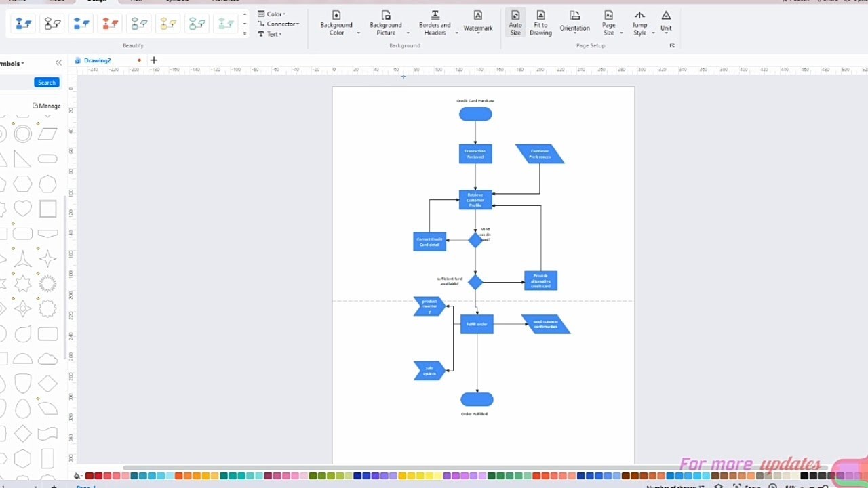Image resolution: width=868 pixels, height=488 pixels.
Task: Select the heart shape
Action: click(x=23, y=209)
